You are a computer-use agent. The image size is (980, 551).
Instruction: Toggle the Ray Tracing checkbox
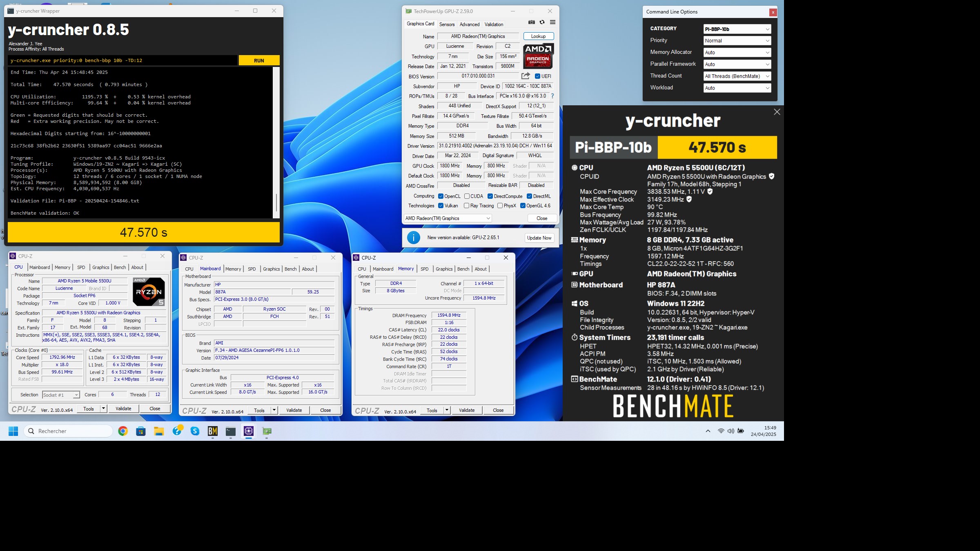point(466,206)
